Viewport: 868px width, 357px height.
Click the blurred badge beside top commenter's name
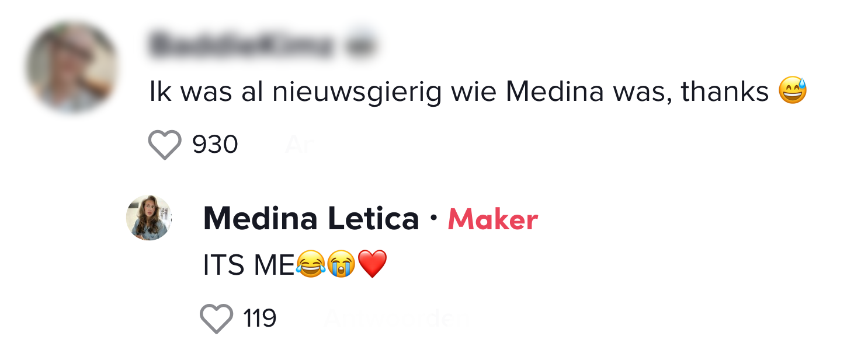(360, 44)
